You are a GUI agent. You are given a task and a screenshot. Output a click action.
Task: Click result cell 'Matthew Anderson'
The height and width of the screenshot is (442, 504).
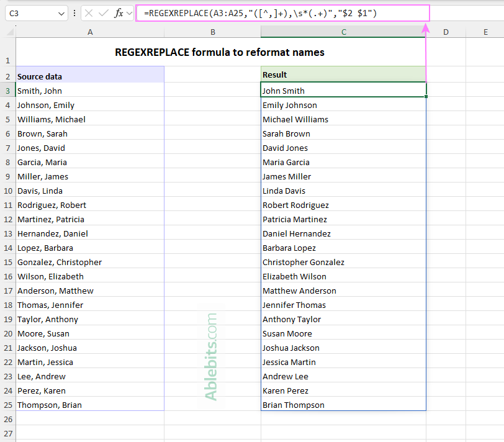[x=343, y=290]
